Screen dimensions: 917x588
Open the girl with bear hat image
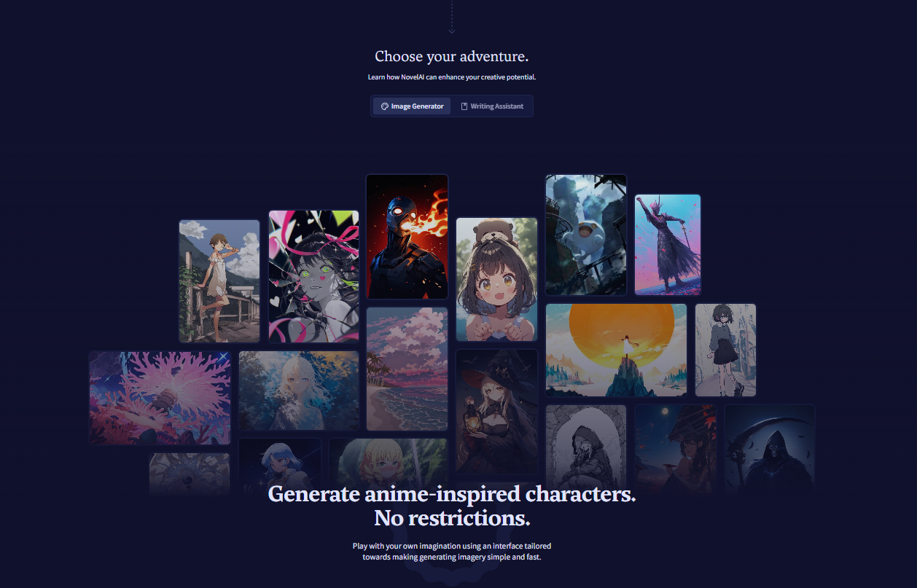pos(496,279)
